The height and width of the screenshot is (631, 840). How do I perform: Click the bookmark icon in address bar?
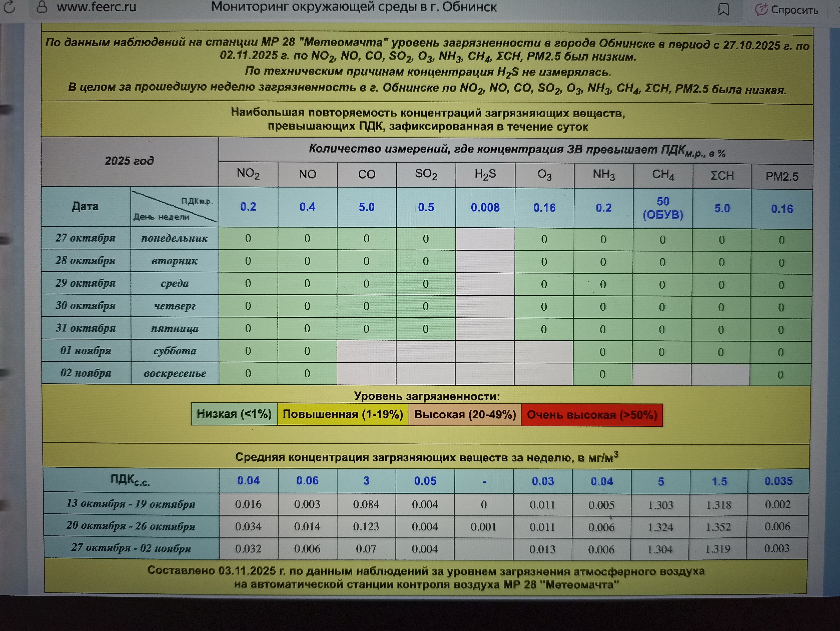click(x=723, y=9)
